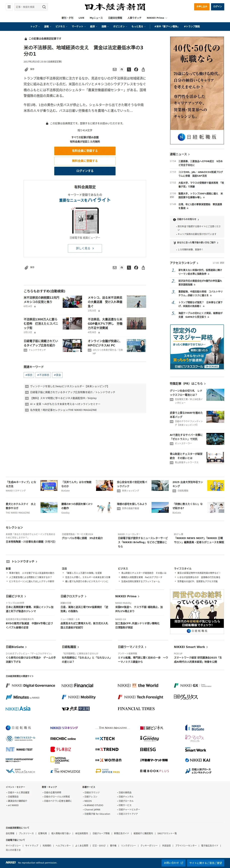Save the article with the clip icon below the promo box

[x=26, y=268]
